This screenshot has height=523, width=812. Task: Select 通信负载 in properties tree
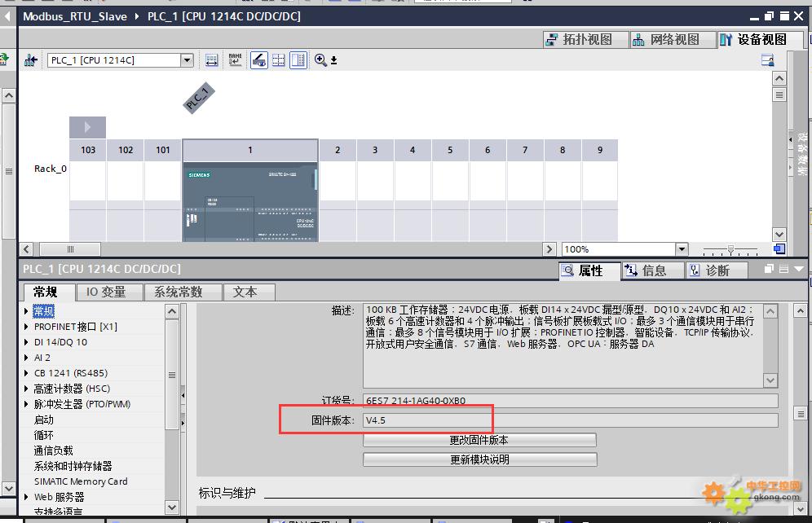point(53,451)
